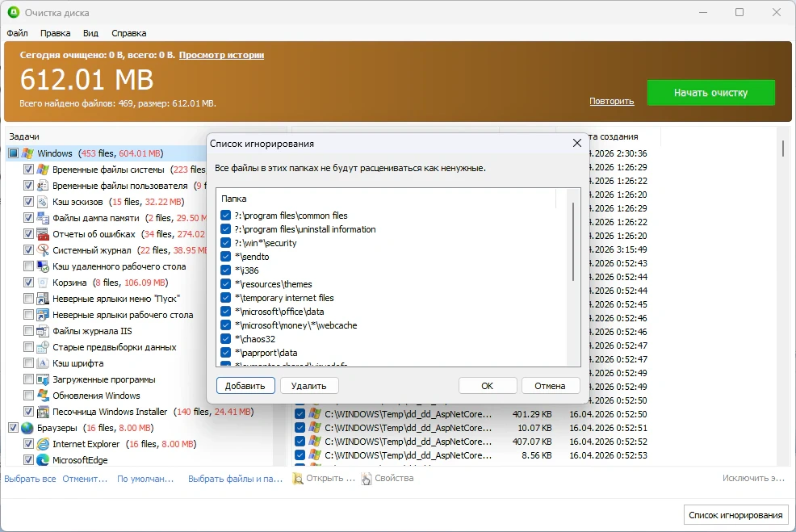Image resolution: width=796 pixels, height=532 pixels.
Task: Click the 'По умолчан…' link
Action: 145,479
